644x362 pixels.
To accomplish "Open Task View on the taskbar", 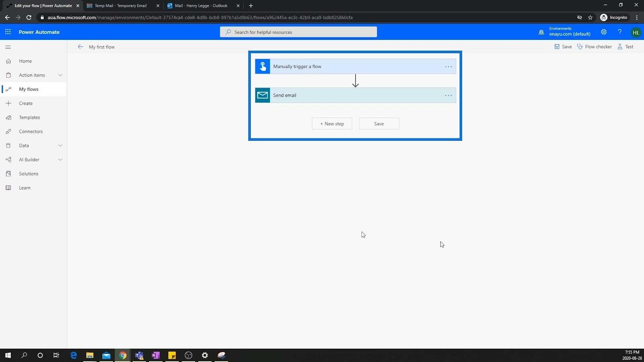I will point(56,355).
